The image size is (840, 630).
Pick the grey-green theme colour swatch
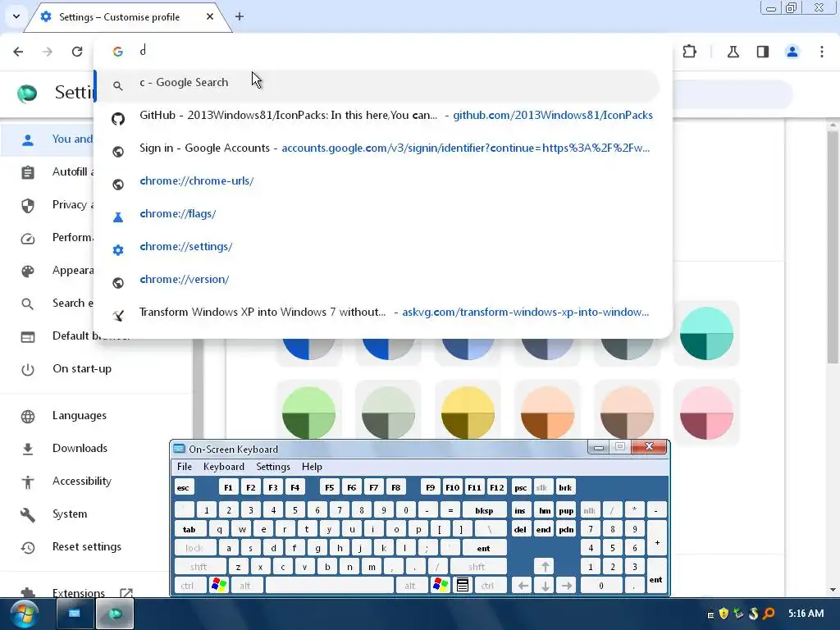388,413
